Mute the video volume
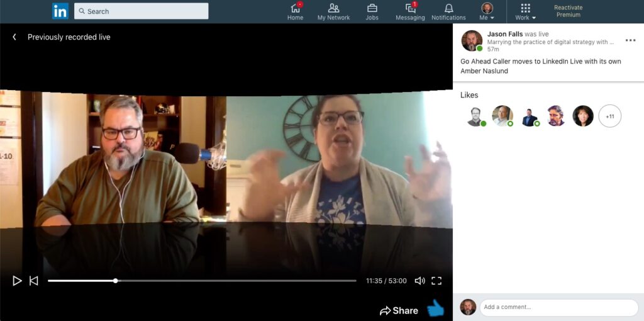 pos(419,281)
